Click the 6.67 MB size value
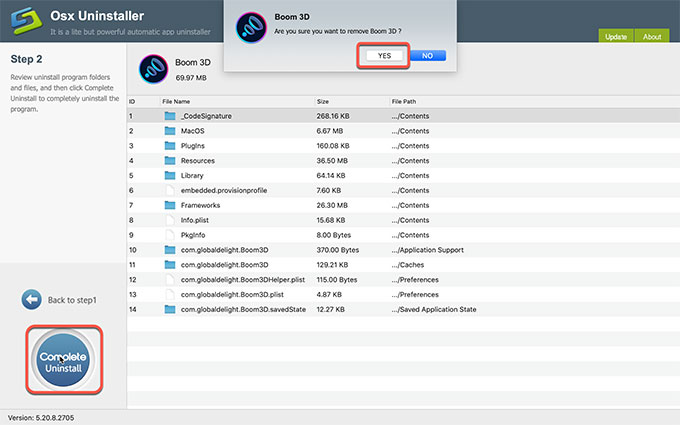 [330, 131]
